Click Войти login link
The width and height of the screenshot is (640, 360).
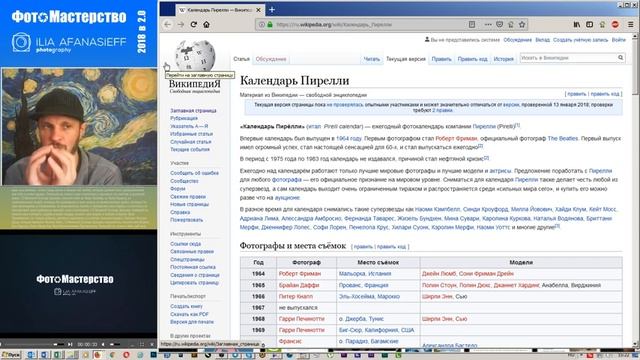pos(619,40)
